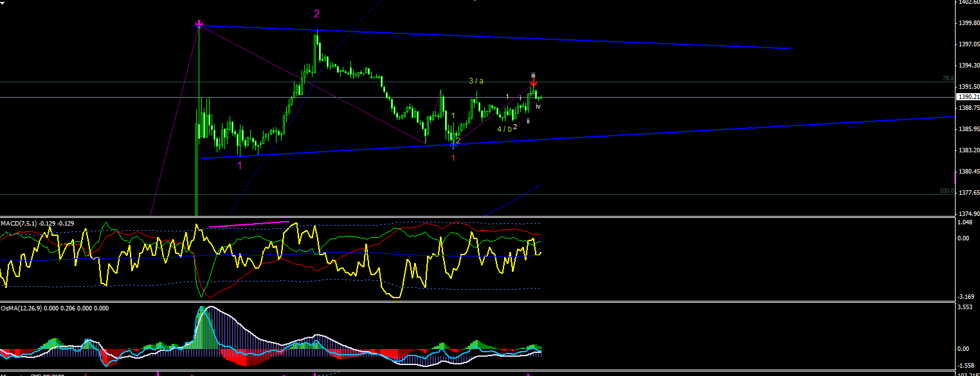Viewport: 980px width, 376px height.
Task: Select the magenta arrow marker atop the price spike
Action: [x=199, y=24]
